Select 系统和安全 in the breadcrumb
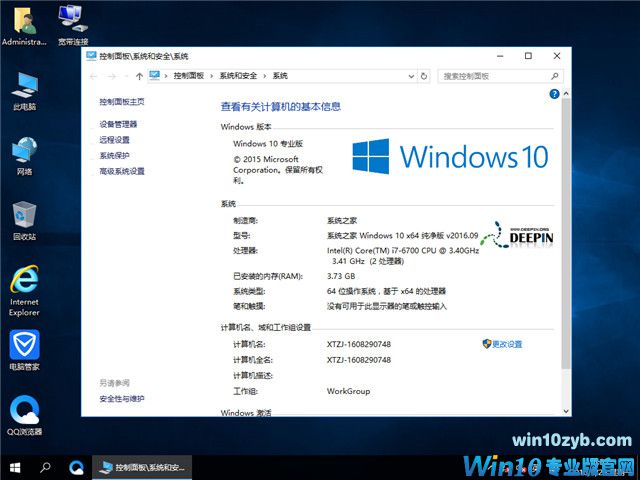640x480 pixels. click(x=238, y=76)
